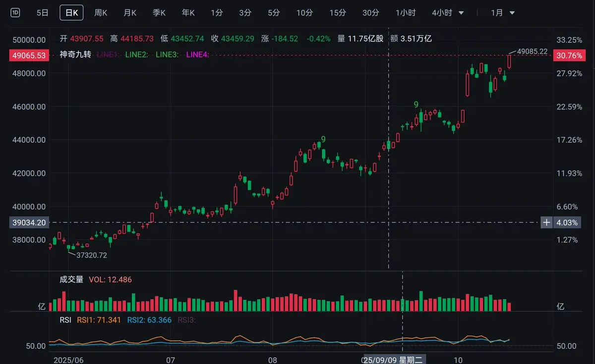
Task: Select the 季K quarterly chart
Action: 159,13
